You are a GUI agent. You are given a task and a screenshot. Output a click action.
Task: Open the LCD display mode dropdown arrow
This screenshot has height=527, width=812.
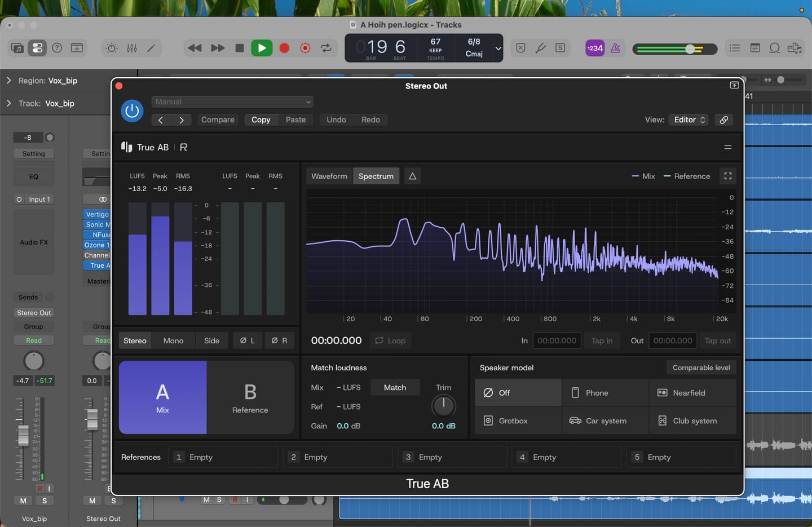(x=498, y=48)
